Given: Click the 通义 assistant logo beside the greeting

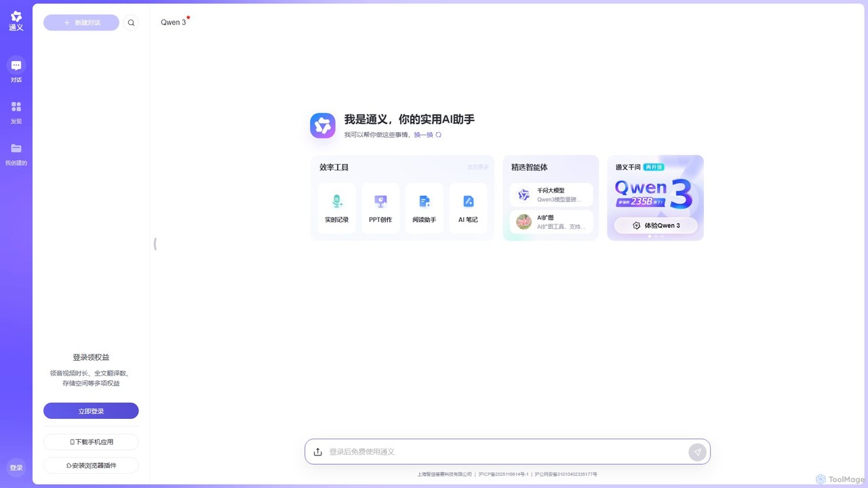Looking at the screenshot, I should (323, 125).
